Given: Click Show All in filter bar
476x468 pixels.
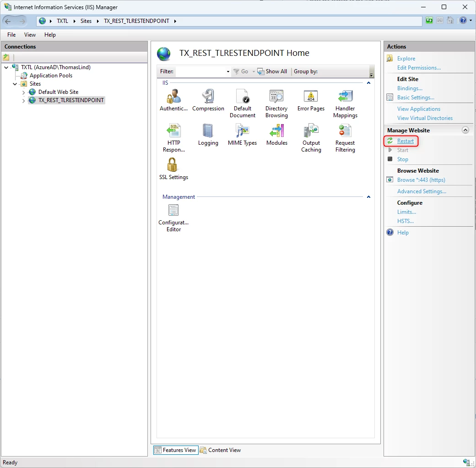Looking at the screenshot, I should click(272, 71).
